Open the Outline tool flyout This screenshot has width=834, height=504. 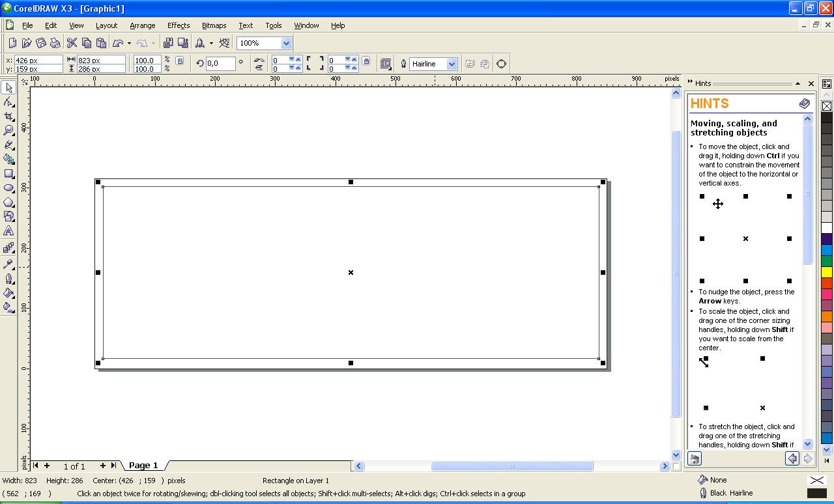pos(9,278)
